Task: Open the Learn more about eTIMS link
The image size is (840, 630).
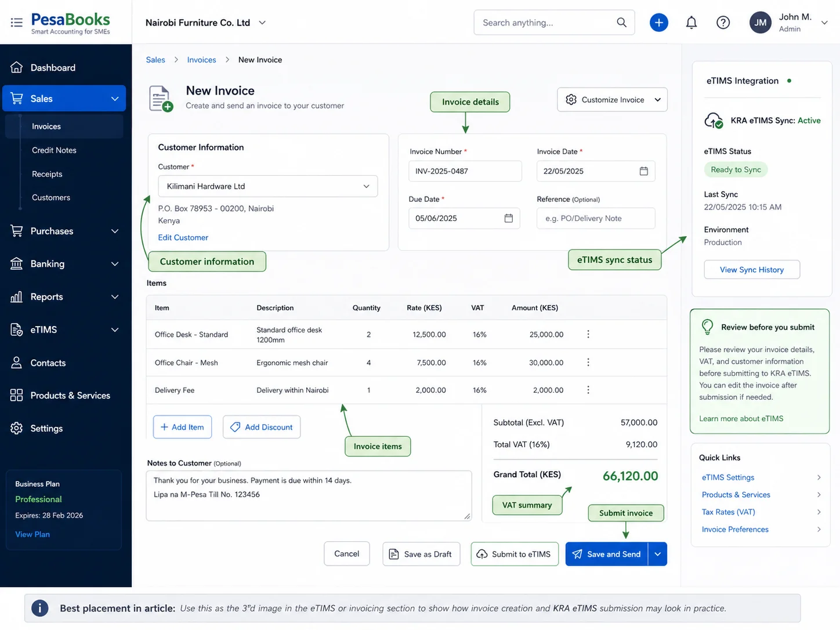Action: click(x=741, y=418)
